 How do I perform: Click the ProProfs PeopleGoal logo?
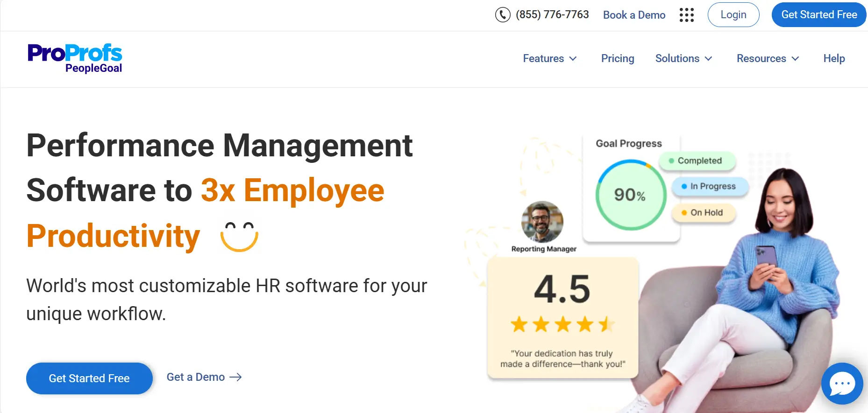75,58
